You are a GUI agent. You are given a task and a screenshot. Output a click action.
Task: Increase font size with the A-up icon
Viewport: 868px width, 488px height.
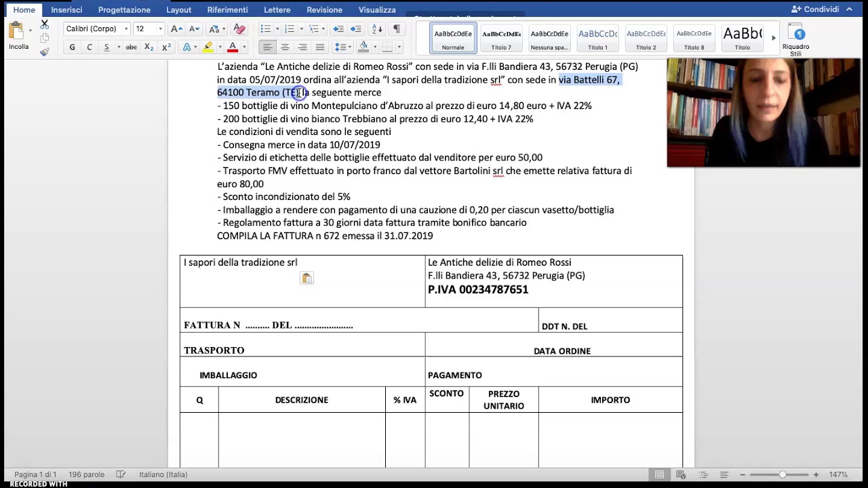point(176,28)
